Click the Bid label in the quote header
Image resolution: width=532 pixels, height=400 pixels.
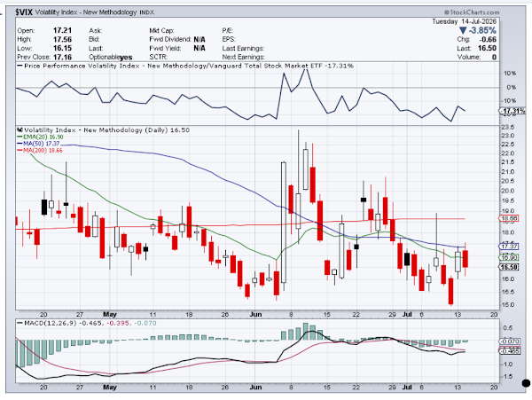click(93, 39)
